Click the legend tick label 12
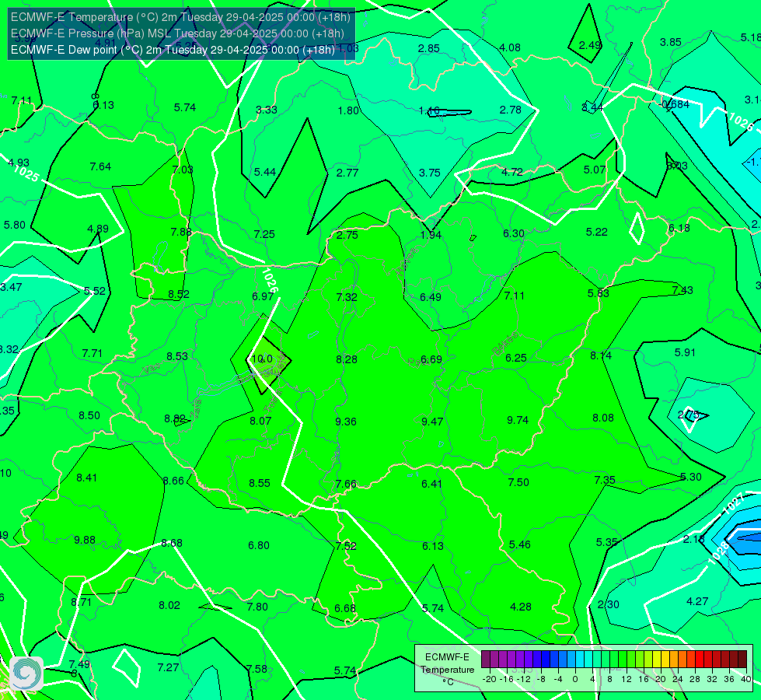 tap(627, 679)
